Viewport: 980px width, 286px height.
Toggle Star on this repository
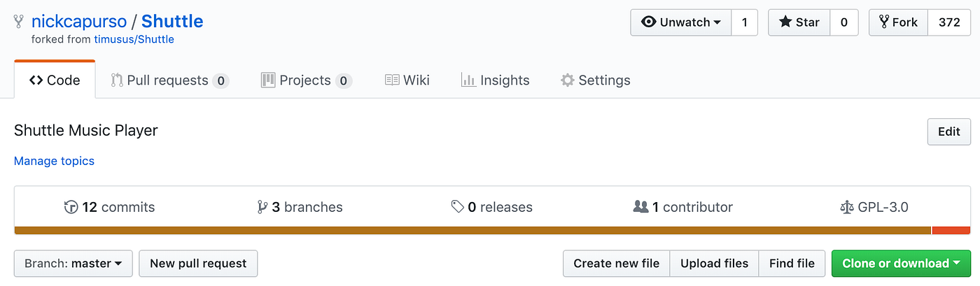pyautogui.click(x=799, y=22)
